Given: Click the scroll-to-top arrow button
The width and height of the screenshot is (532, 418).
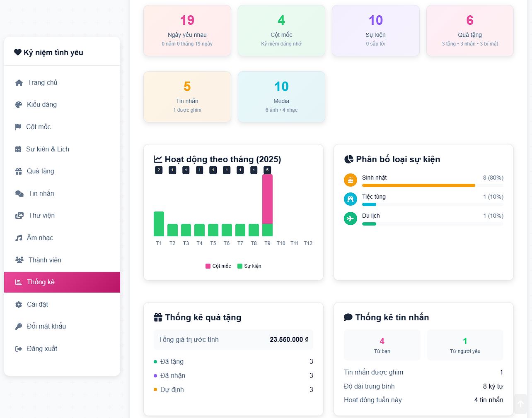Looking at the screenshot, I should click(x=521, y=404).
